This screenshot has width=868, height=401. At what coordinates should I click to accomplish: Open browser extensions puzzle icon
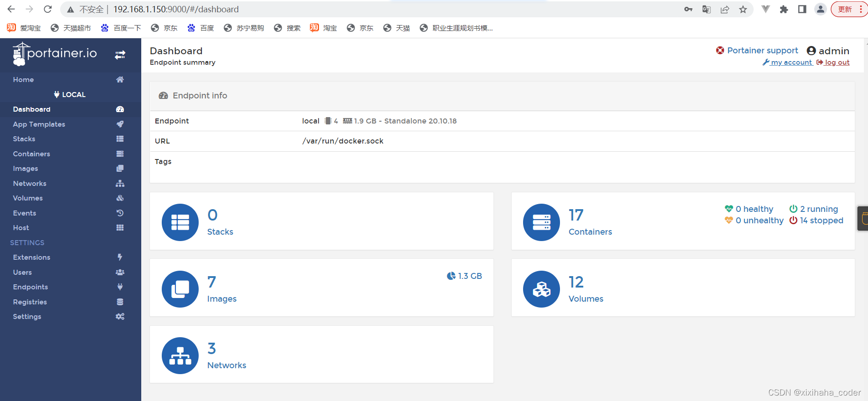[784, 10]
